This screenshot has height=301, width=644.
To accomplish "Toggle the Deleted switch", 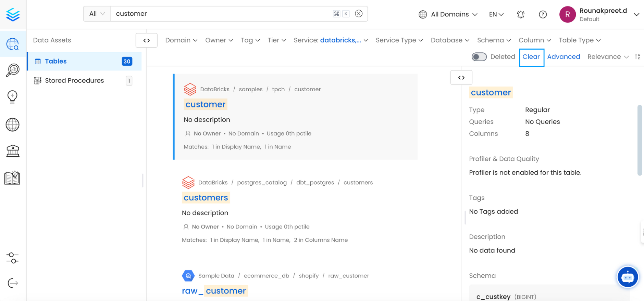I will 479,57.
